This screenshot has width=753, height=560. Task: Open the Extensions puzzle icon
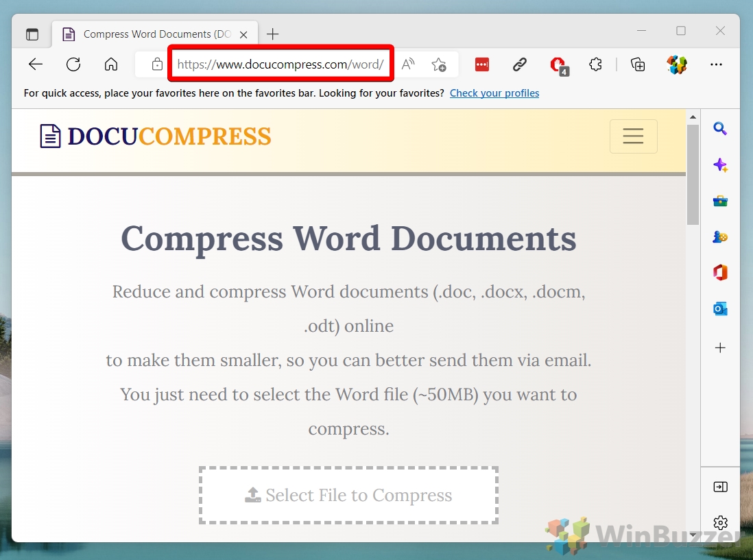595,64
